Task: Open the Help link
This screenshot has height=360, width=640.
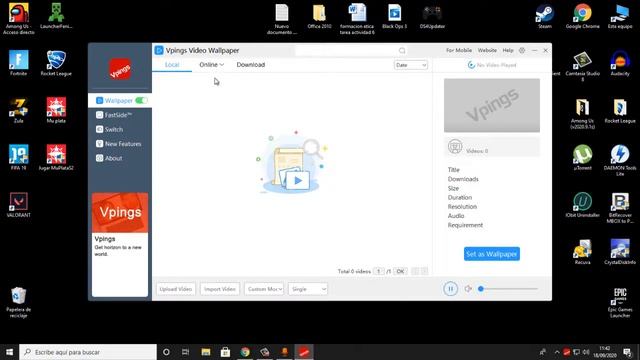Action: tap(508, 50)
